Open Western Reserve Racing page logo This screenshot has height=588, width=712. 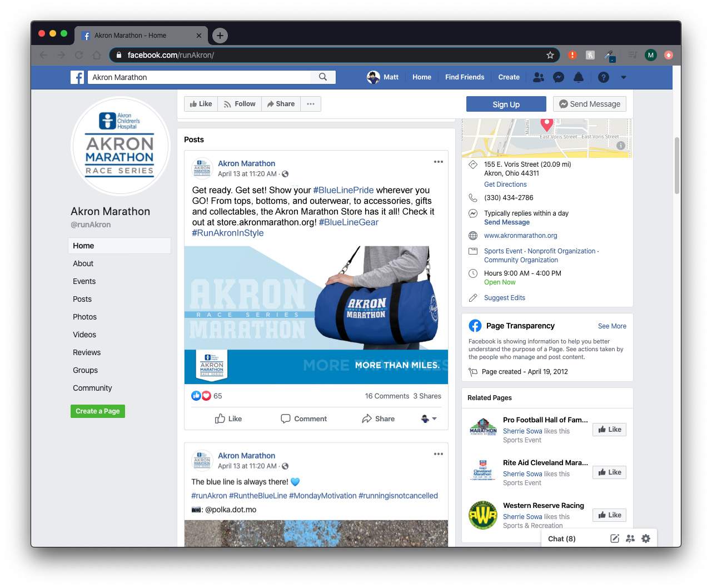(483, 515)
